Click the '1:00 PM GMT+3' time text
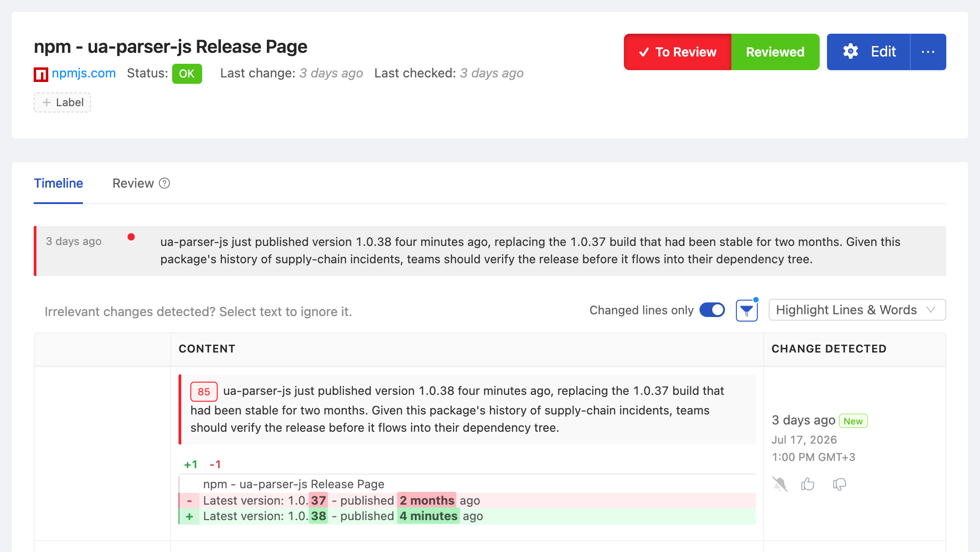The height and width of the screenshot is (552, 980). 813,457
